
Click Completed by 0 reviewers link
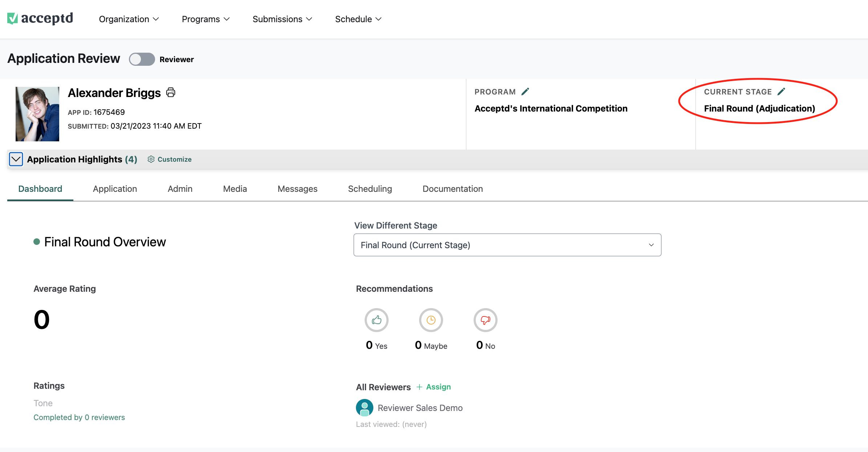tap(79, 417)
